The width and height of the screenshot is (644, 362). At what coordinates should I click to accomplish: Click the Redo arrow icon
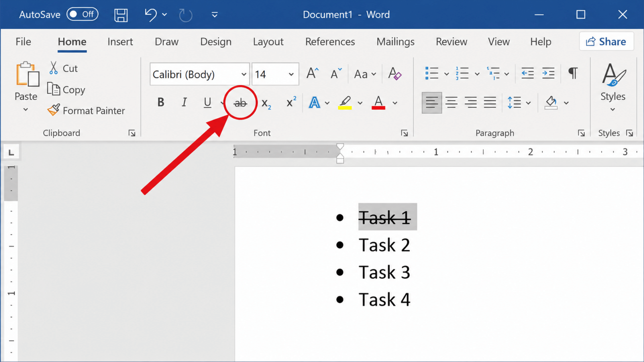(186, 15)
